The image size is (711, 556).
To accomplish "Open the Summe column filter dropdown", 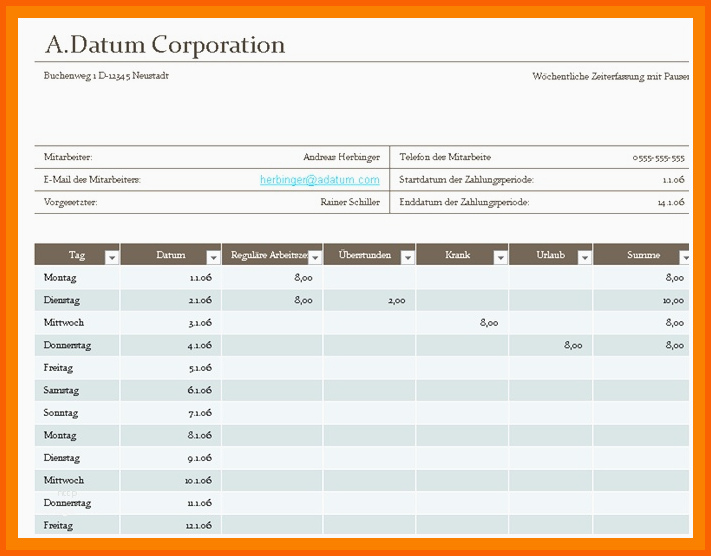I will click(x=685, y=258).
